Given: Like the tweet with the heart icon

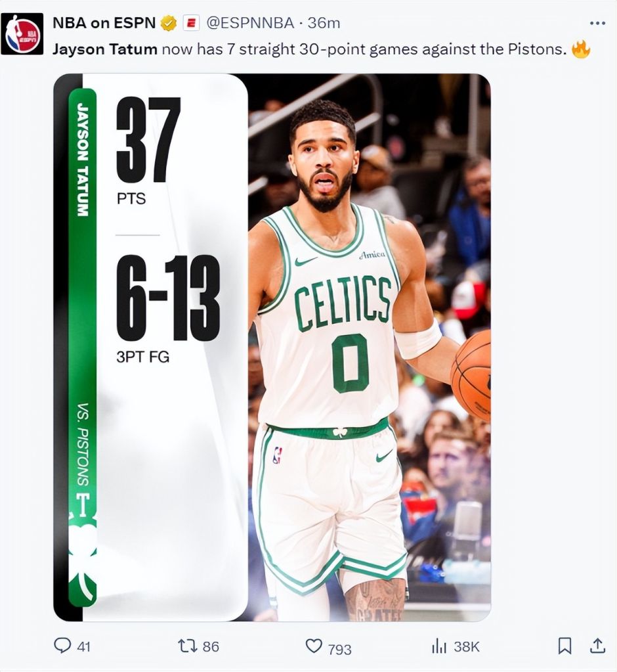Looking at the screenshot, I should tap(314, 646).
